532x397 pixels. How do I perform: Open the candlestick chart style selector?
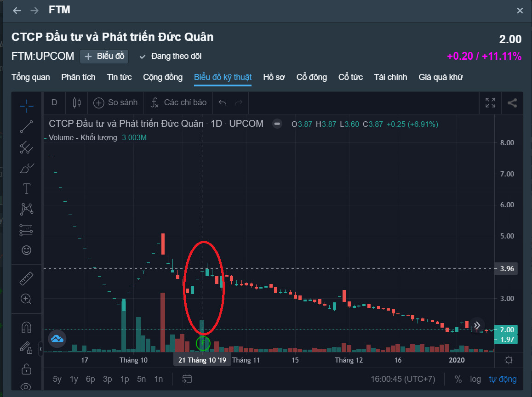point(77,102)
